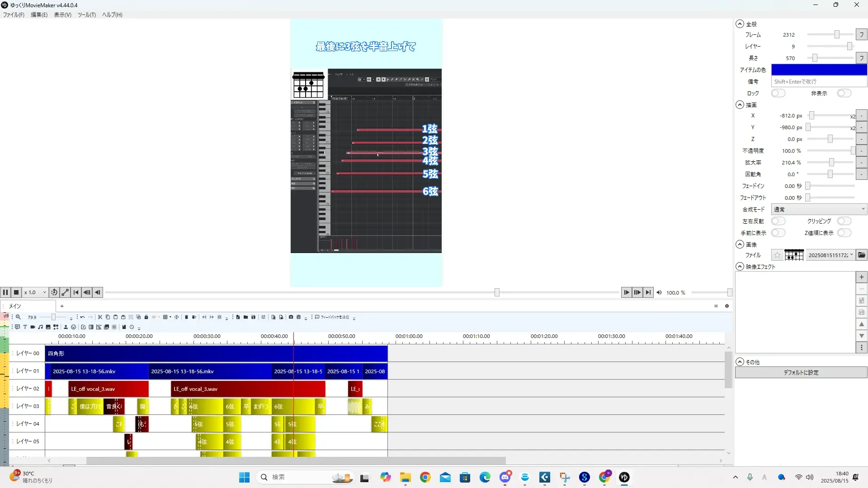Click the デフォルトに設定 button

801,372
